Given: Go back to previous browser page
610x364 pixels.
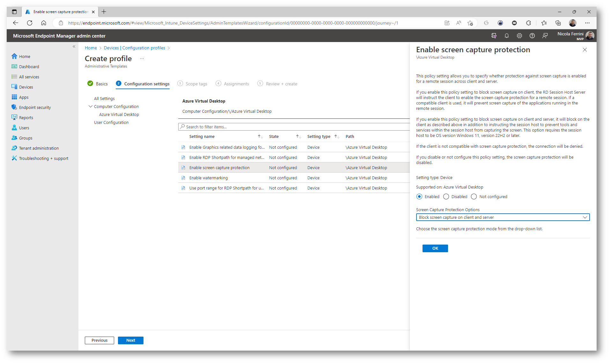Looking at the screenshot, I should (16, 23).
